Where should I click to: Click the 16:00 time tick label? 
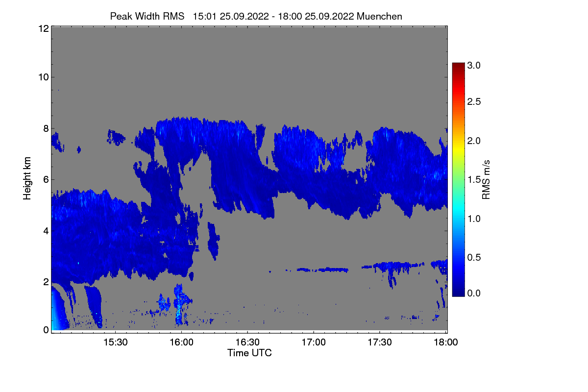coord(181,342)
